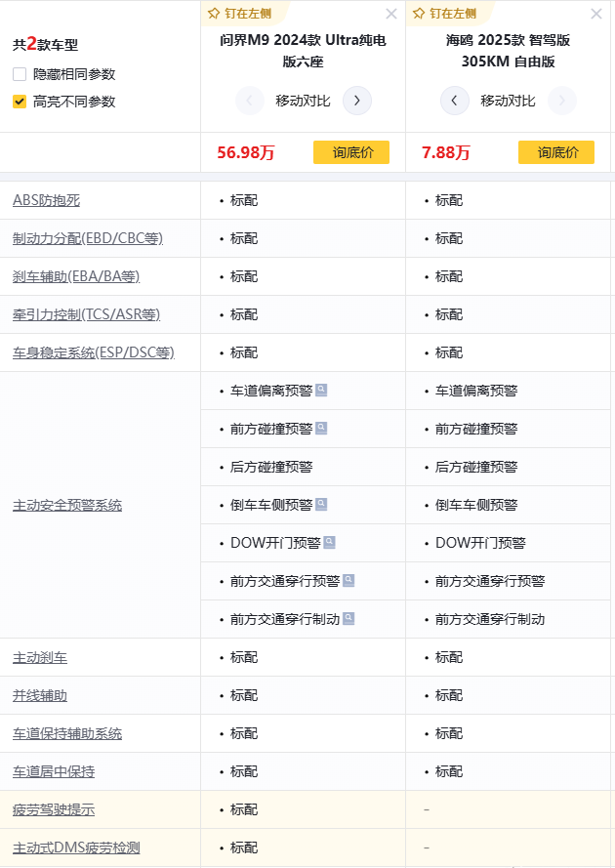Open 车道居中保持 link
This screenshot has height=868, width=615.
tap(54, 771)
